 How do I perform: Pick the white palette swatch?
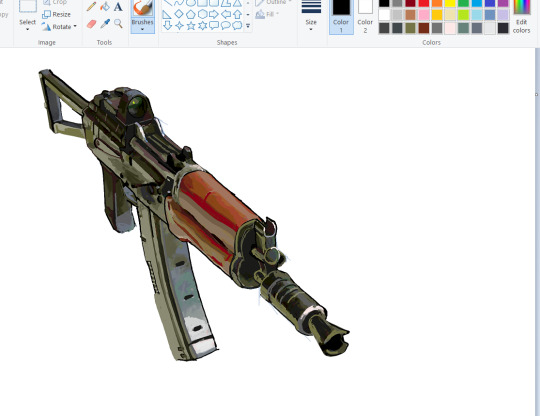[384, 15]
